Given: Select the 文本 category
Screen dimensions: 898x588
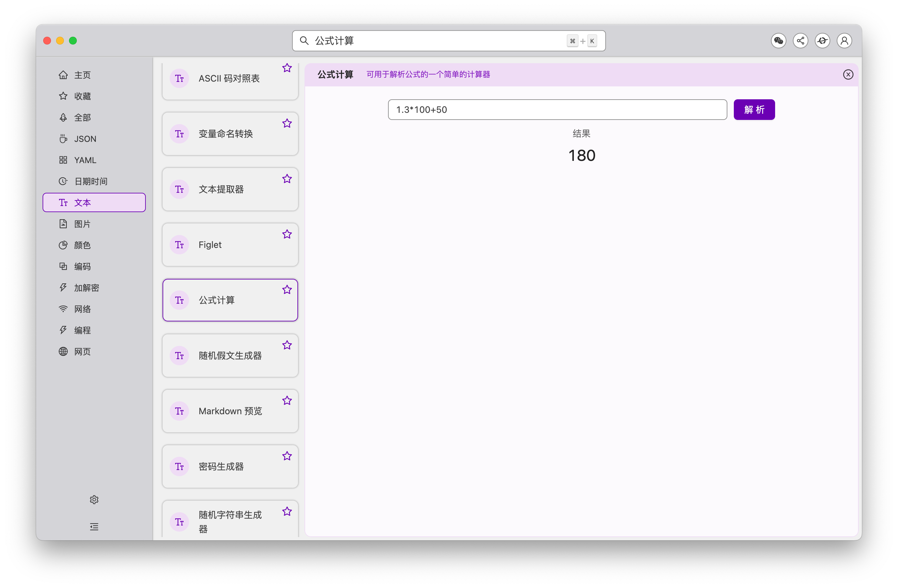Looking at the screenshot, I should coord(94,202).
